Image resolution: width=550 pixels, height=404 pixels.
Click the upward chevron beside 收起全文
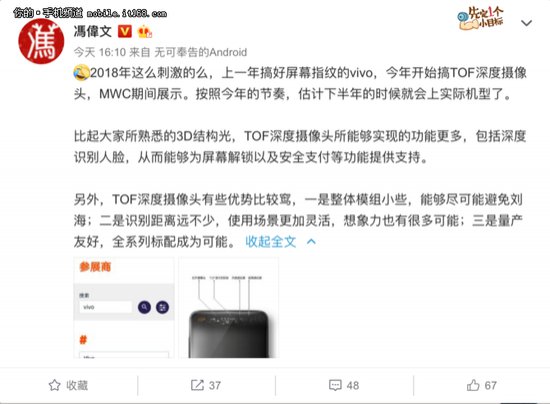click(x=311, y=242)
